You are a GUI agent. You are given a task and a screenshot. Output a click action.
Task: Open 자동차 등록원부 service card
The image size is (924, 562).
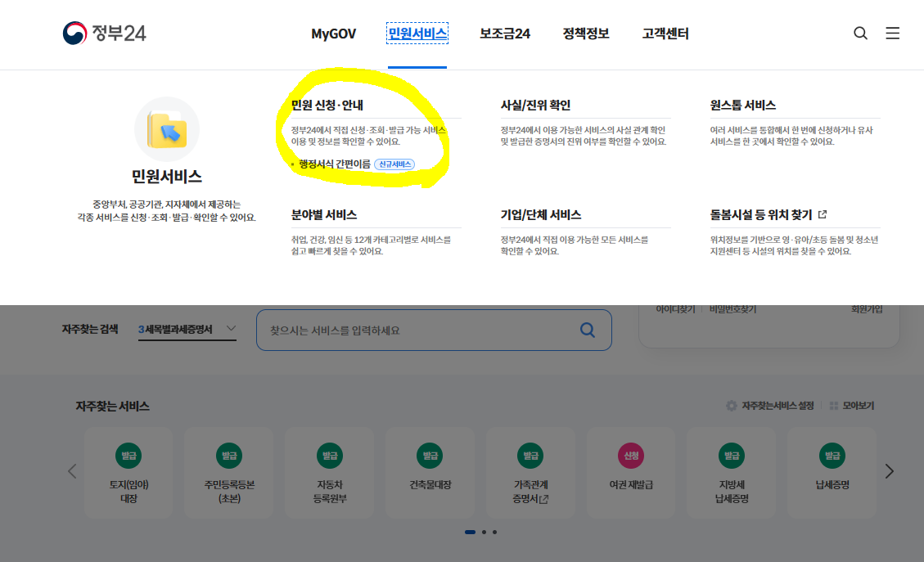pos(330,473)
